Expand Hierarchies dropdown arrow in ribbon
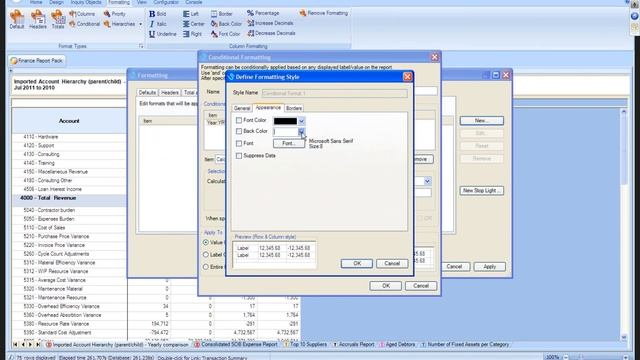640x360 pixels. pos(141,24)
